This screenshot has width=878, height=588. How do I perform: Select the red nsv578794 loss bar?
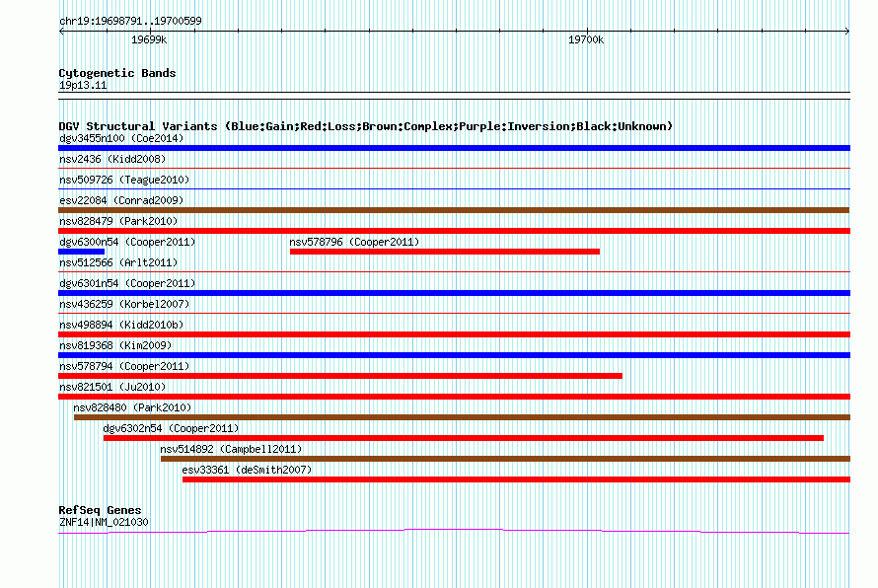[340, 376]
